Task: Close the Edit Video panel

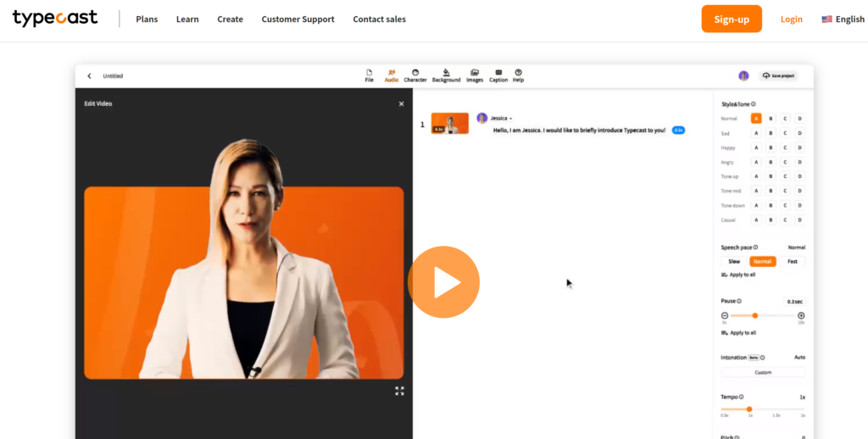Action: [x=401, y=103]
